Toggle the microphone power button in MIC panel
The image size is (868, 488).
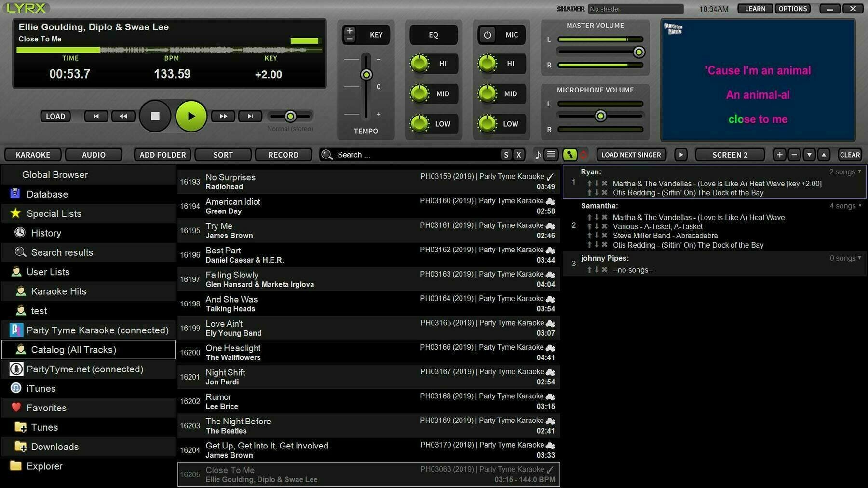tap(488, 34)
